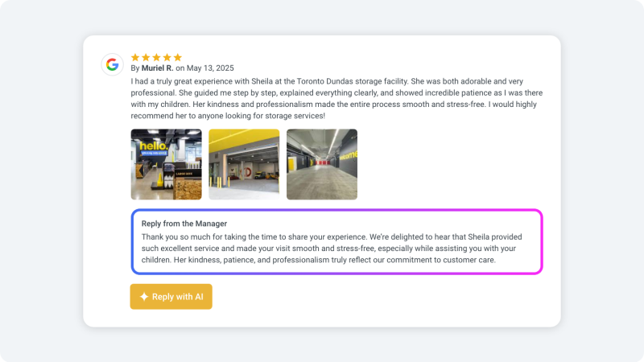Click the Google logo icon
Screen dimensions: 644x362
click(x=112, y=64)
